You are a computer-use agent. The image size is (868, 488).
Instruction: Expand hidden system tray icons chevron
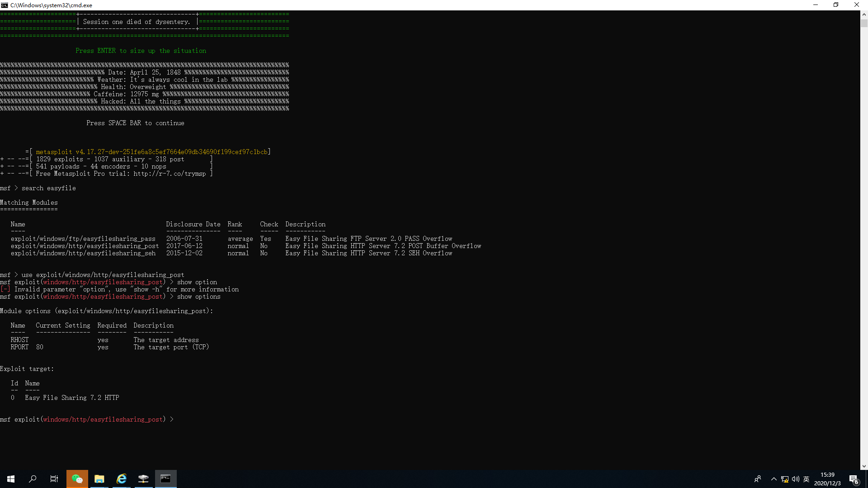pyautogui.click(x=774, y=479)
